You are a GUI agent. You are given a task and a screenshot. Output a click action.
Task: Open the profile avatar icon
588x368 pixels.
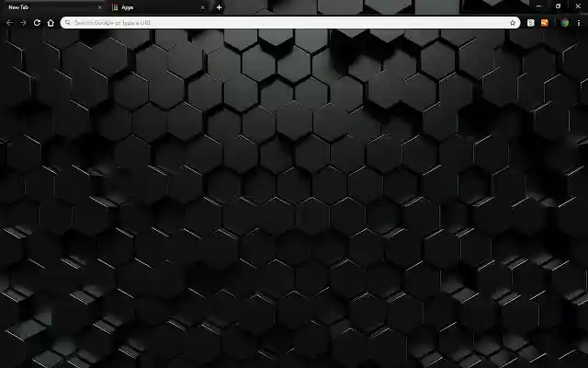coord(565,23)
